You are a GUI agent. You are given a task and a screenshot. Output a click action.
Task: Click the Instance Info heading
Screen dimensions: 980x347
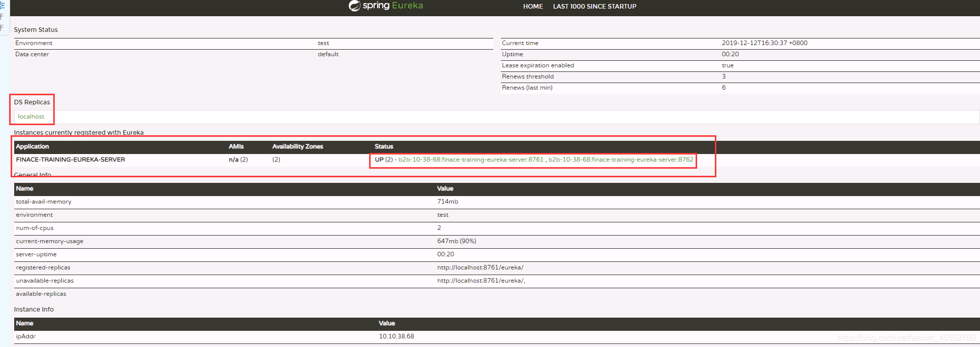(x=34, y=310)
